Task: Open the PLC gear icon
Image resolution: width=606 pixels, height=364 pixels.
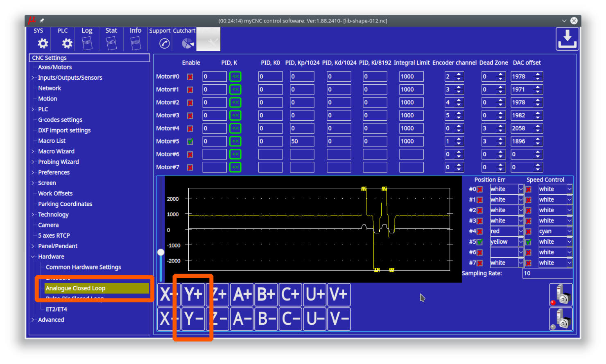Action: point(67,43)
